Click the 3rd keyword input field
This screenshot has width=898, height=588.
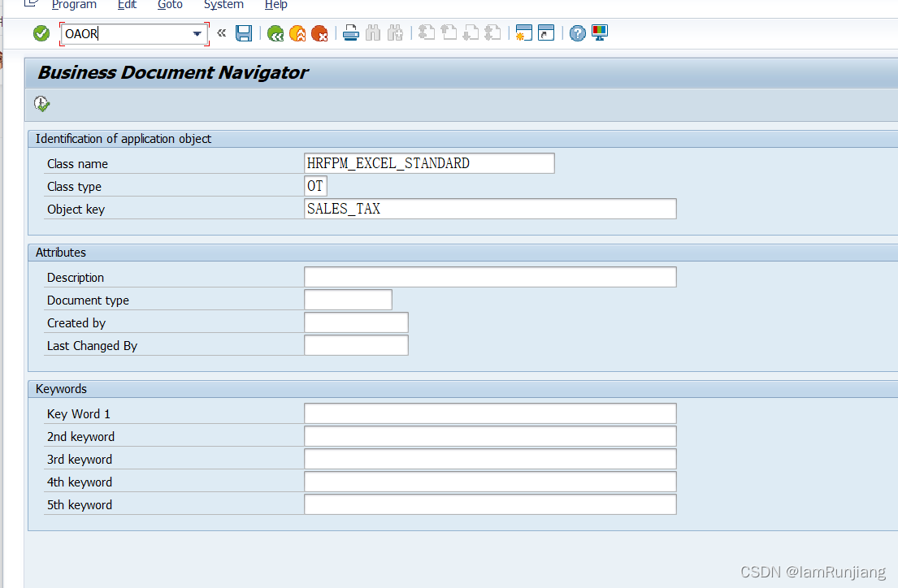(490, 459)
